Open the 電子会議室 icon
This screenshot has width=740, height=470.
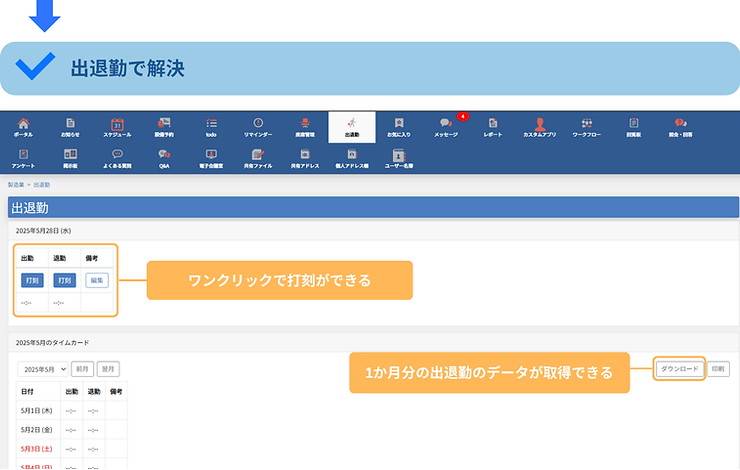click(x=211, y=158)
